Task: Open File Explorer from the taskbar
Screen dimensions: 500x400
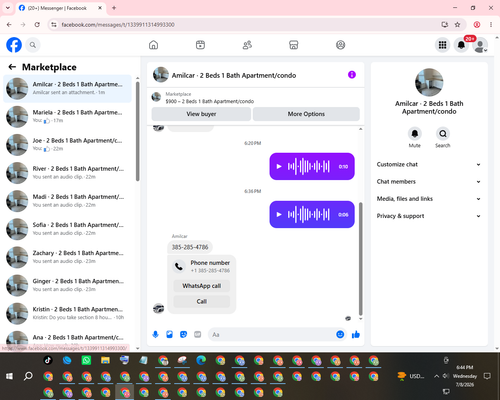Action: pyautogui.click(x=105, y=360)
